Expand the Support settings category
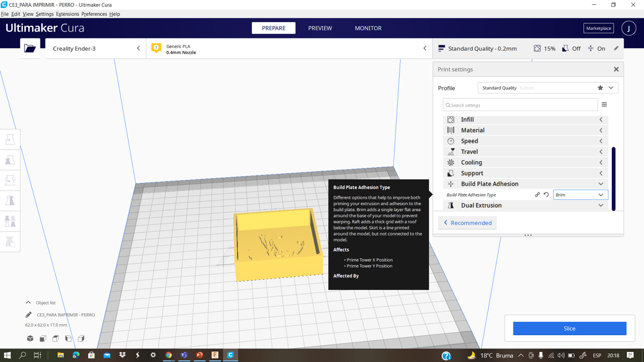The width and height of the screenshot is (644, 362). pyautogui.click(x=526, y=173)
